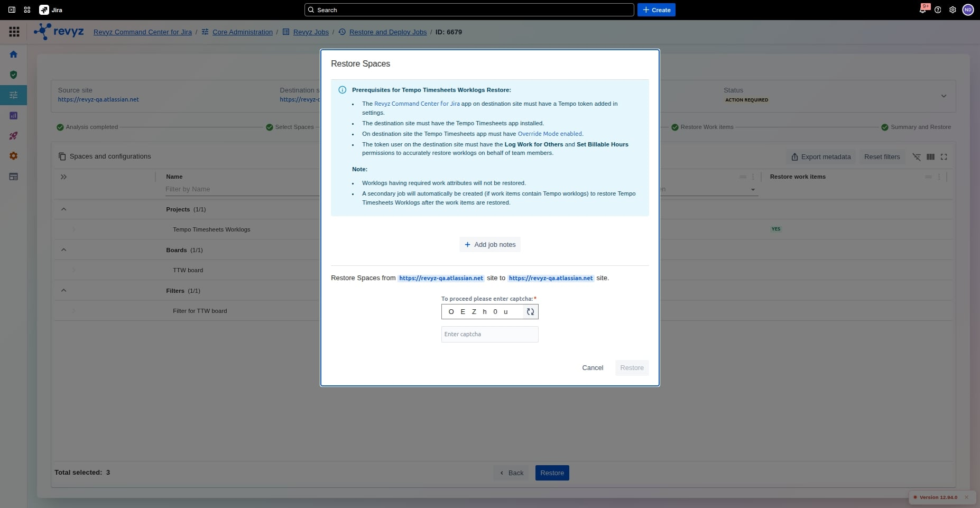Select the sliders administration icon in sidebar

click(14, 95)
